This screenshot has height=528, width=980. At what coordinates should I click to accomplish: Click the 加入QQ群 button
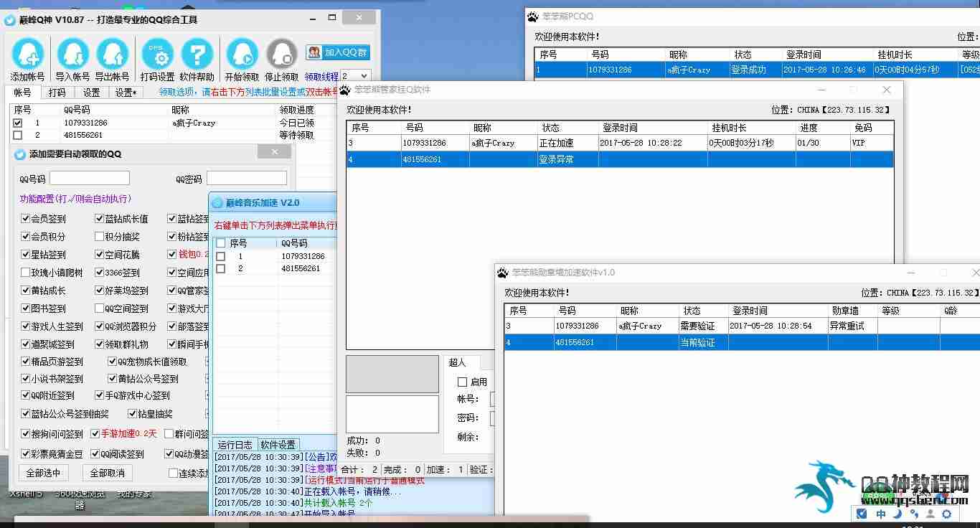338,52
